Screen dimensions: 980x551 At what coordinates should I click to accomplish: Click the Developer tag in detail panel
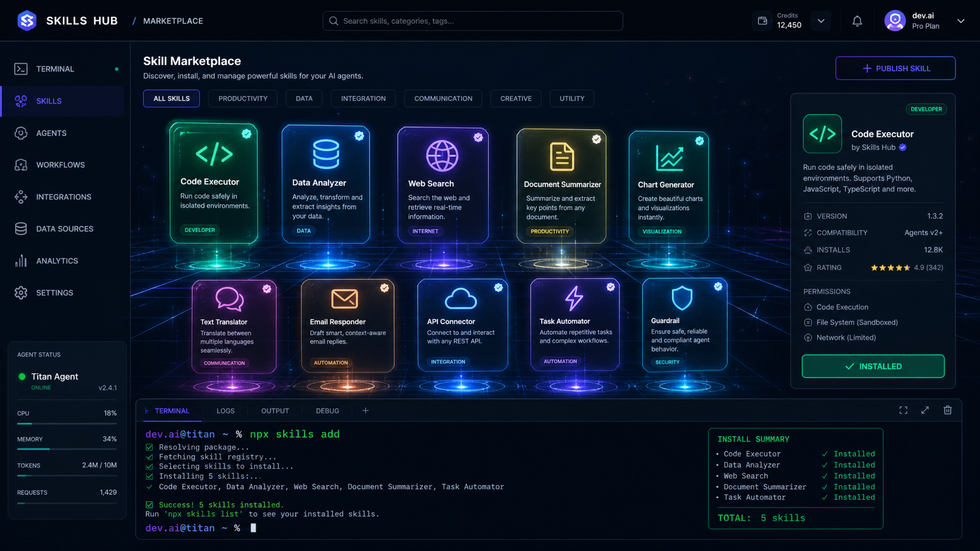pyautogui.click(x=926, y=109)
